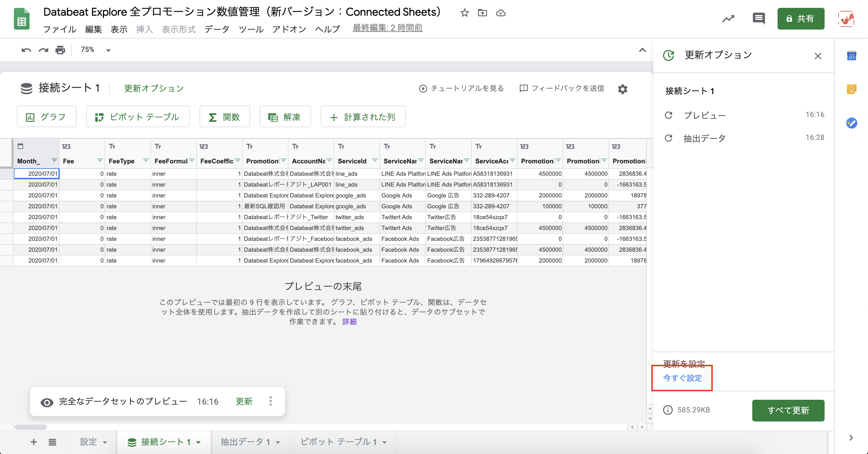
Task: Click the 関数 button
Action: coord(225,117)
